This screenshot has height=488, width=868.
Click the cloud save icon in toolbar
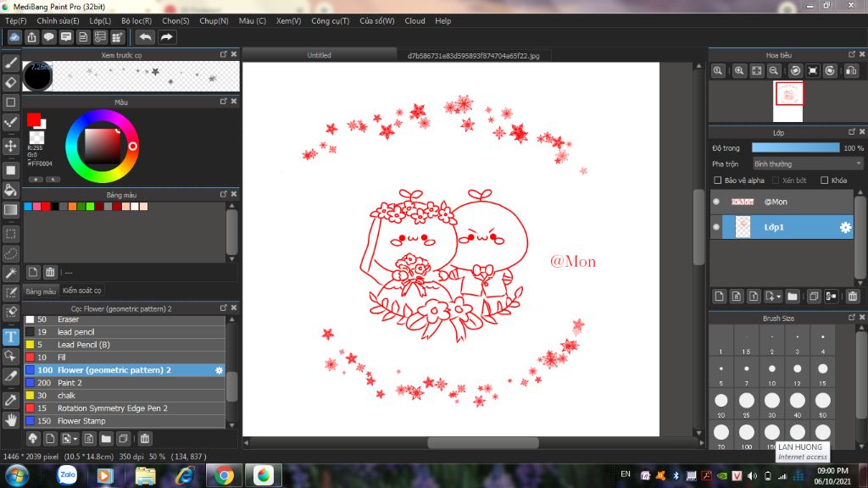(14, 37)
